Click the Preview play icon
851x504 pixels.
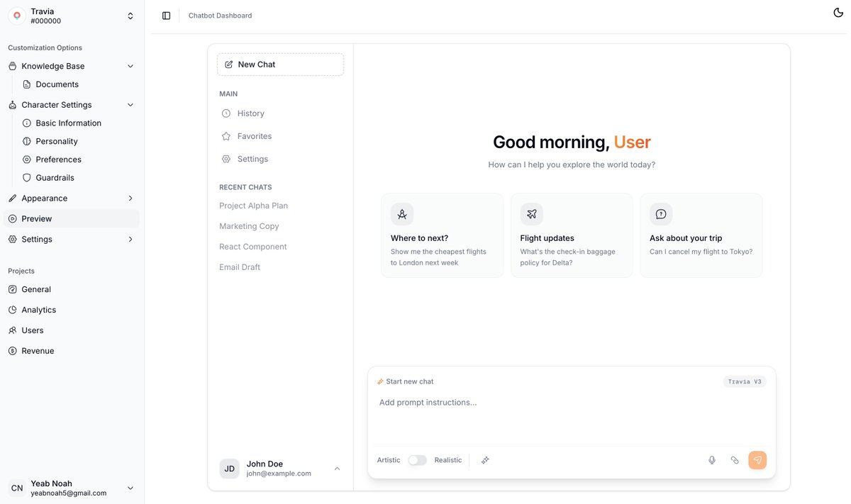click(13, 219)
